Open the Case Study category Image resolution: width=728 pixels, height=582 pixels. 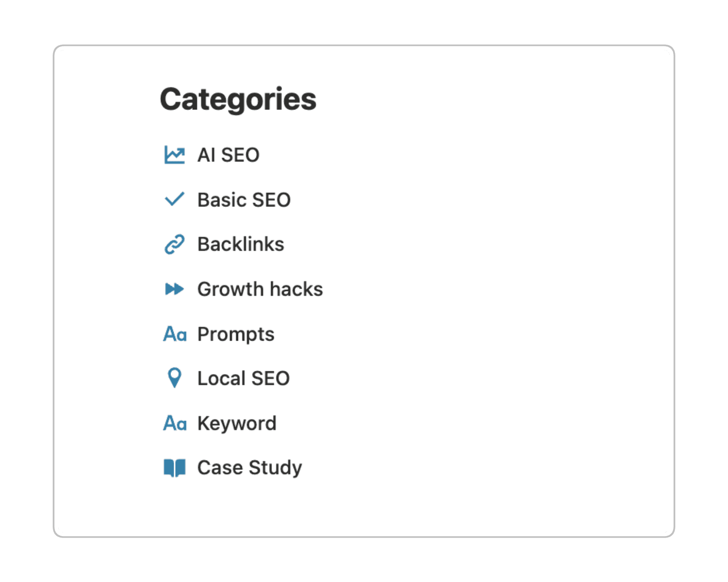coord(249,468)
